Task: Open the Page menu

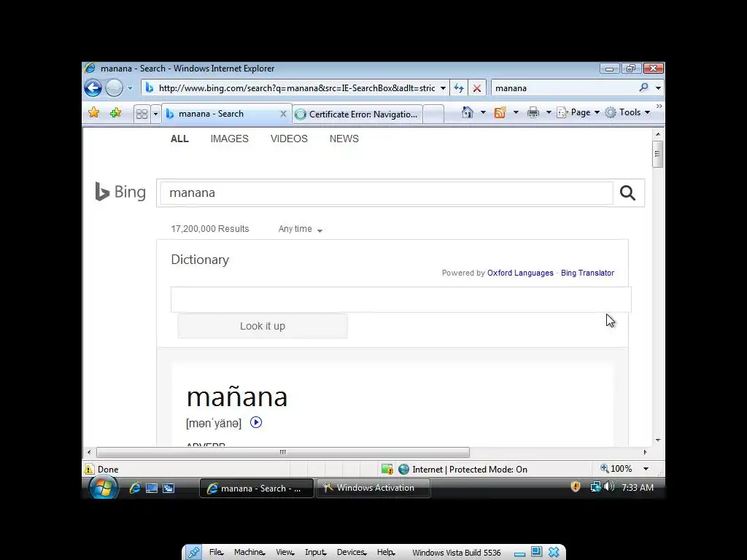Action: (x=578, y=112)
